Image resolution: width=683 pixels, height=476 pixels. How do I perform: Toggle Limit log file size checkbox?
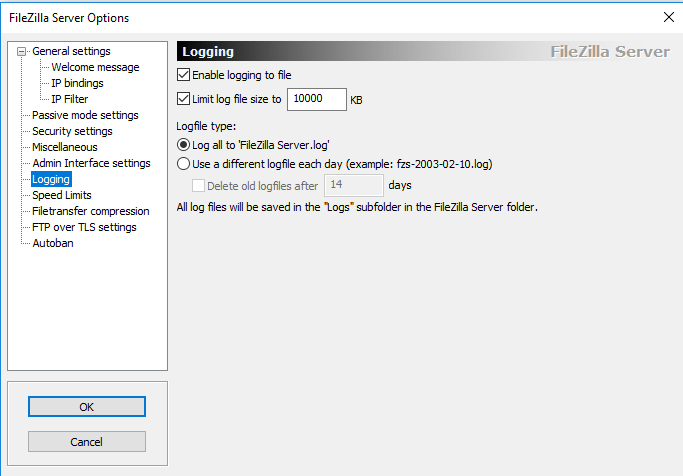pos(183,99)
